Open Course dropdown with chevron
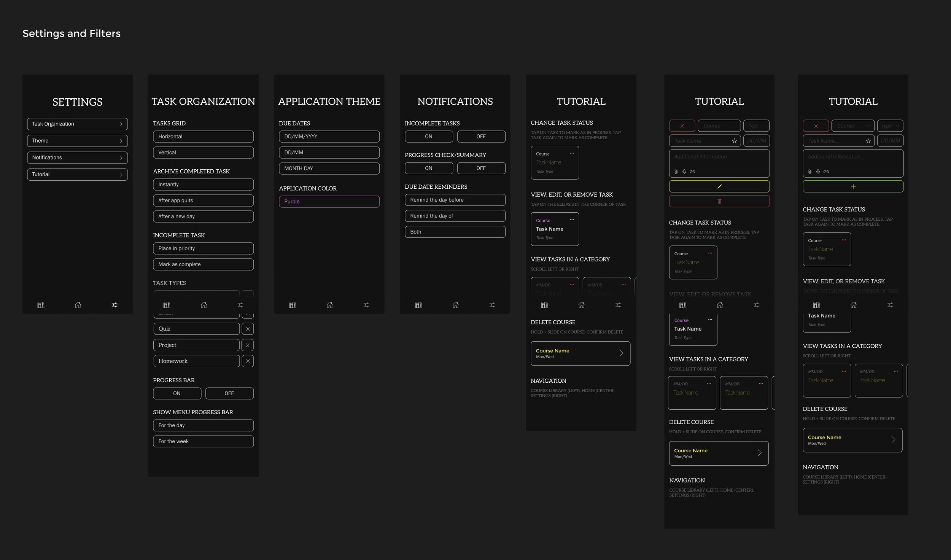 tap(853, 126)
